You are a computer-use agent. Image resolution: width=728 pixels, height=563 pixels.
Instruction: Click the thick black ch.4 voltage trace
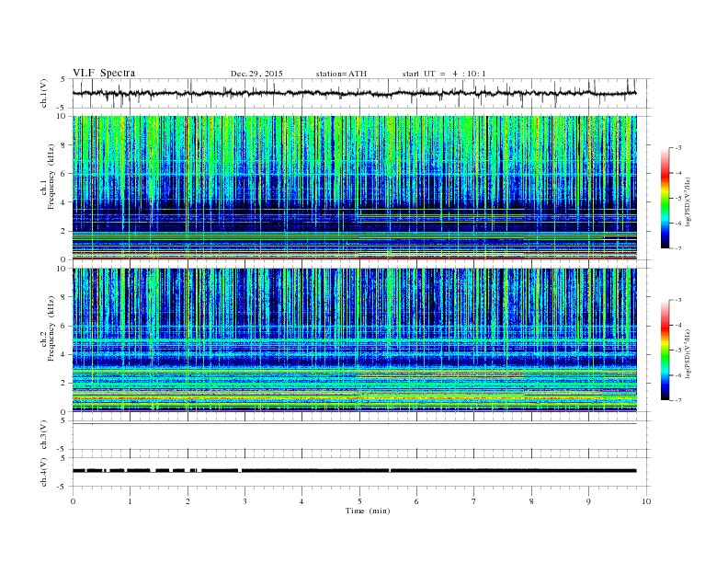[x=354, y=471]
